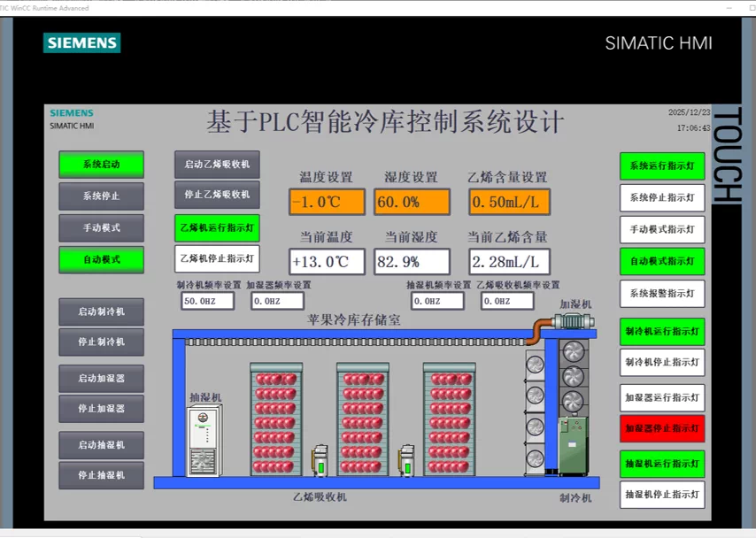The height and width of the screenshot is (538, 756).
Task: Click the SIMATIC HMI header text
Action: pyautogui.click(x=659, y=43)
